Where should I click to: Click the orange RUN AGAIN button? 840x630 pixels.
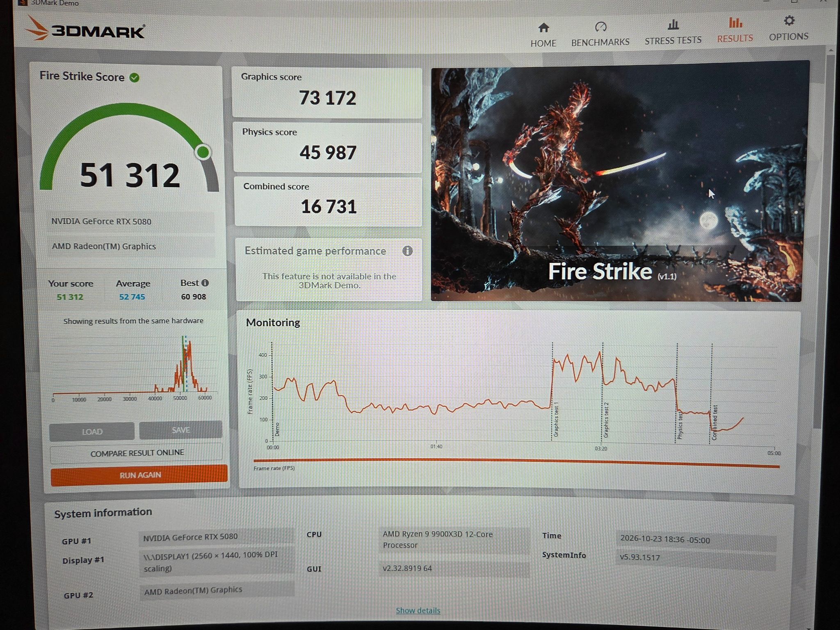click(139, 475)
